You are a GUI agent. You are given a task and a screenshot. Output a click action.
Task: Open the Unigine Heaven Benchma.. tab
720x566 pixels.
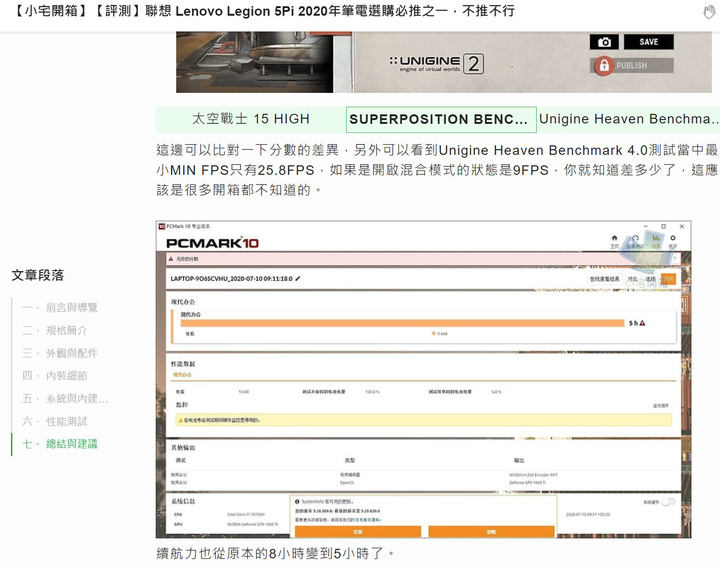pos(628,119)
